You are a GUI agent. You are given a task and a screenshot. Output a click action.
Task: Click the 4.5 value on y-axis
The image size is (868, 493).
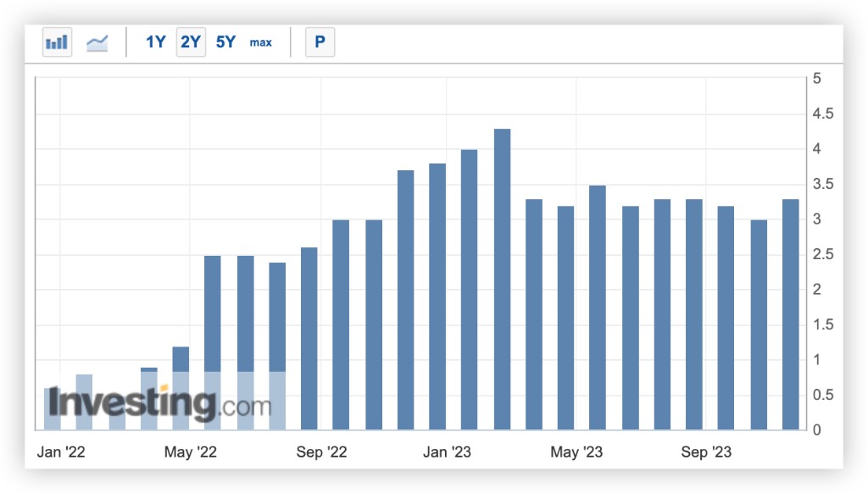tap(822, 114)
